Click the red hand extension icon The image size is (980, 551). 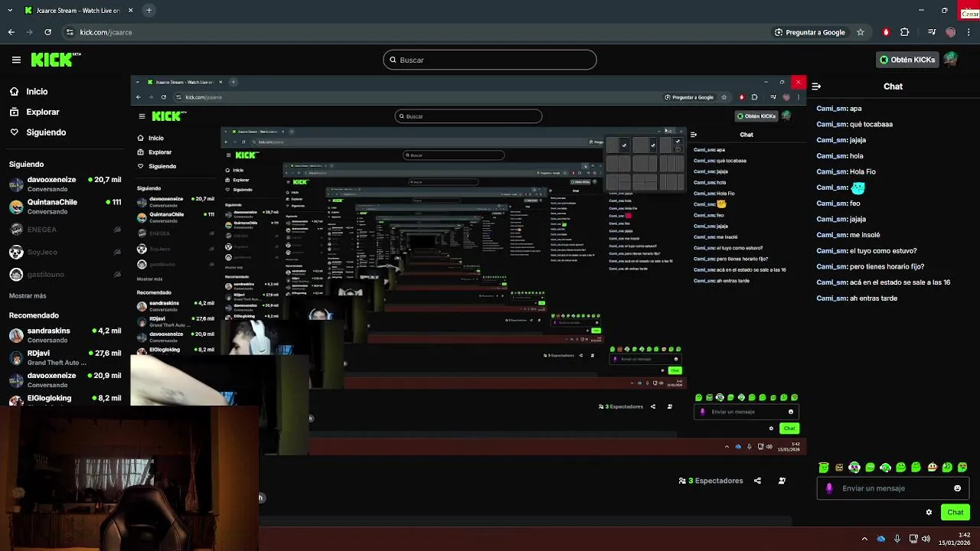click(x=886, y=32)
